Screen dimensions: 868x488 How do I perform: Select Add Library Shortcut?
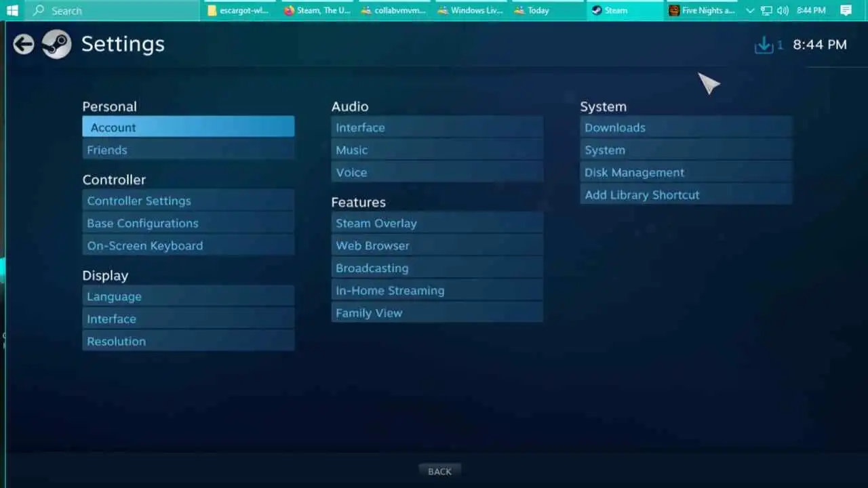(686, 195)
